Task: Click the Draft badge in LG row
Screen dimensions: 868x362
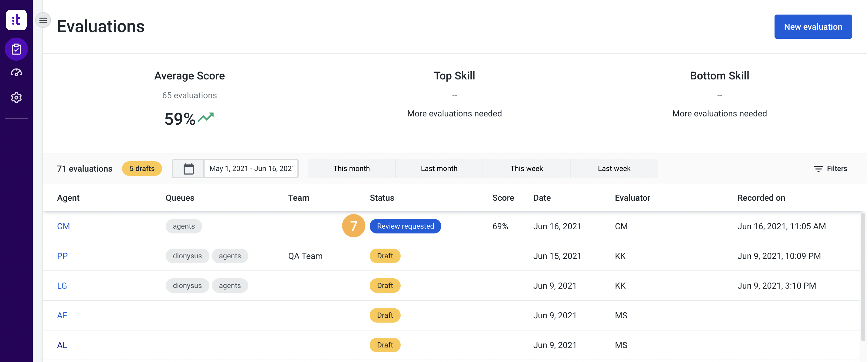Action: click(385, 286)
